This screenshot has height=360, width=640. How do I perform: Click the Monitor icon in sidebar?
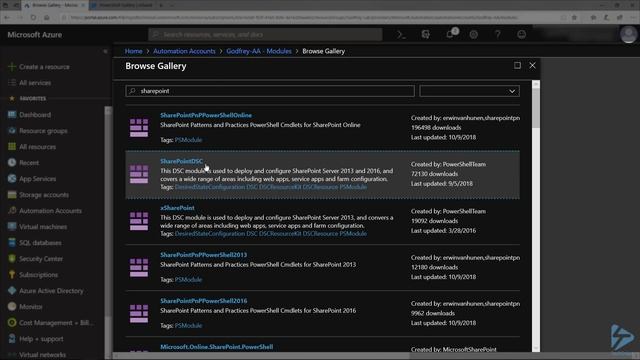click(12, 307)
